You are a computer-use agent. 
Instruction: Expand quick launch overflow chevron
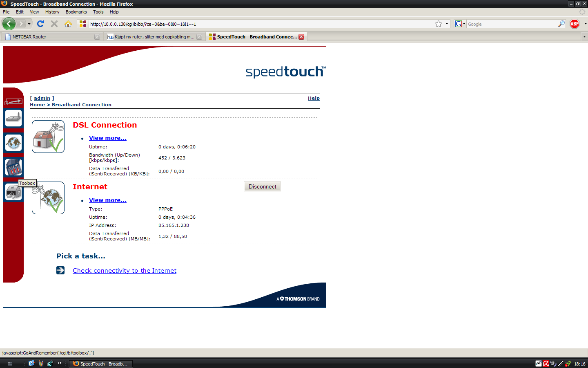[60, 363]
